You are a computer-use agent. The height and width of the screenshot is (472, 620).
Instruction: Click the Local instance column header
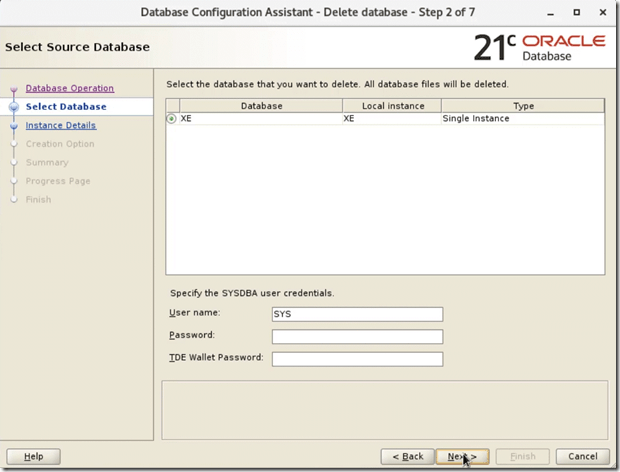pyautogui.click(x=391, y=106)
